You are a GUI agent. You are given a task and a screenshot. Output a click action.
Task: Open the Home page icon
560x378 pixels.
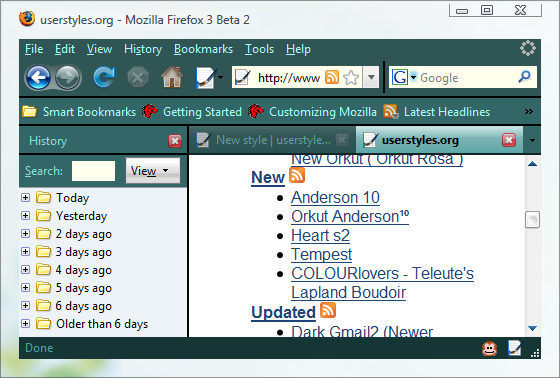(x=172, y=77)
